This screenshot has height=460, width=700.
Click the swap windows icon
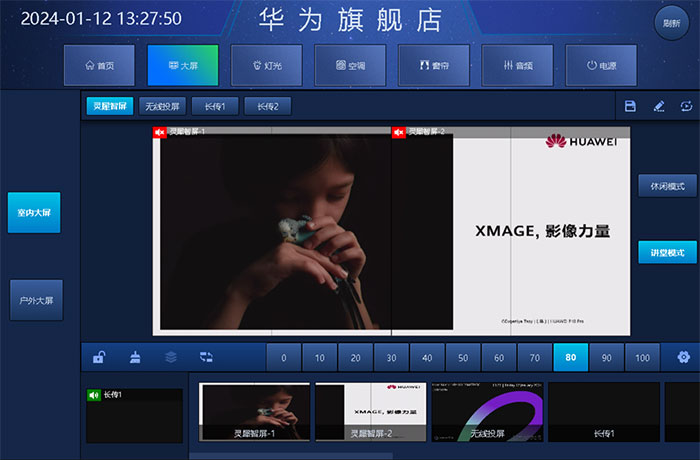click(x=206, y=356)
